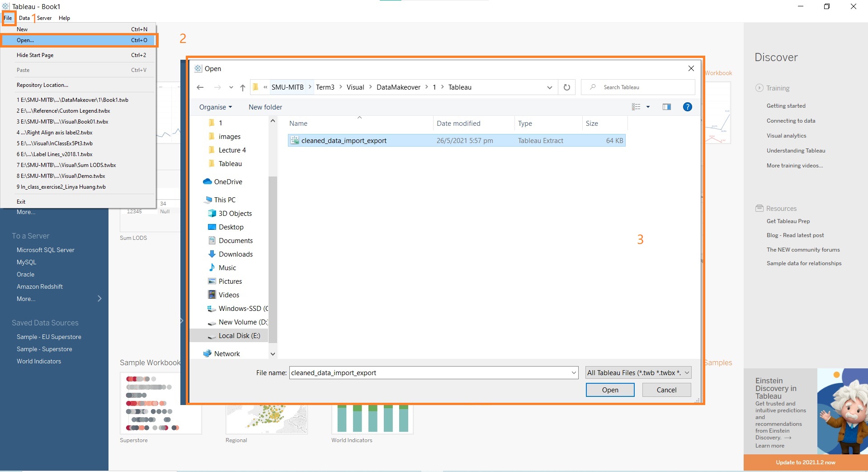
Task: Click Update to 2021.1.2 now banner
Action: pyautogui.click(x=806, y=462)
